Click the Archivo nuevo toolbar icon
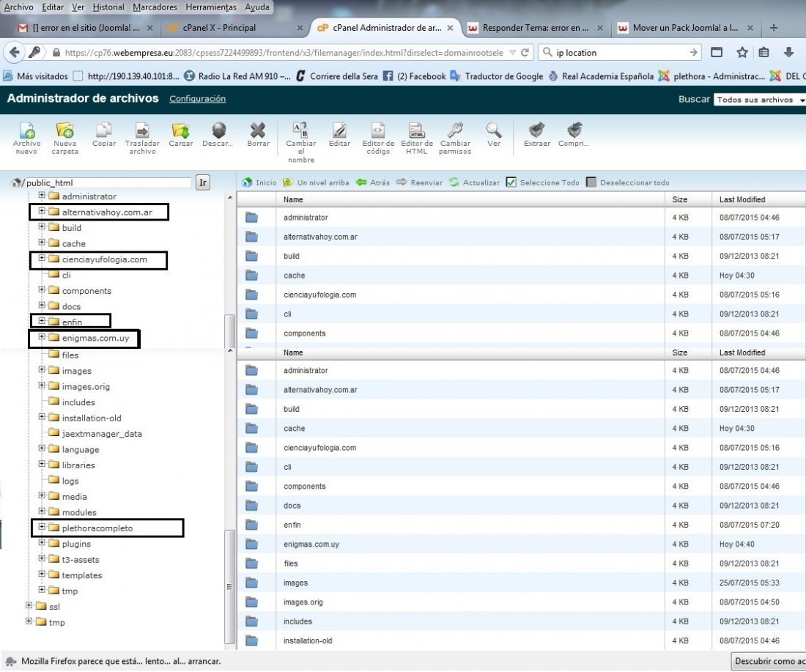The width and height of the screenshot is (806, 672). coord(26,138)
